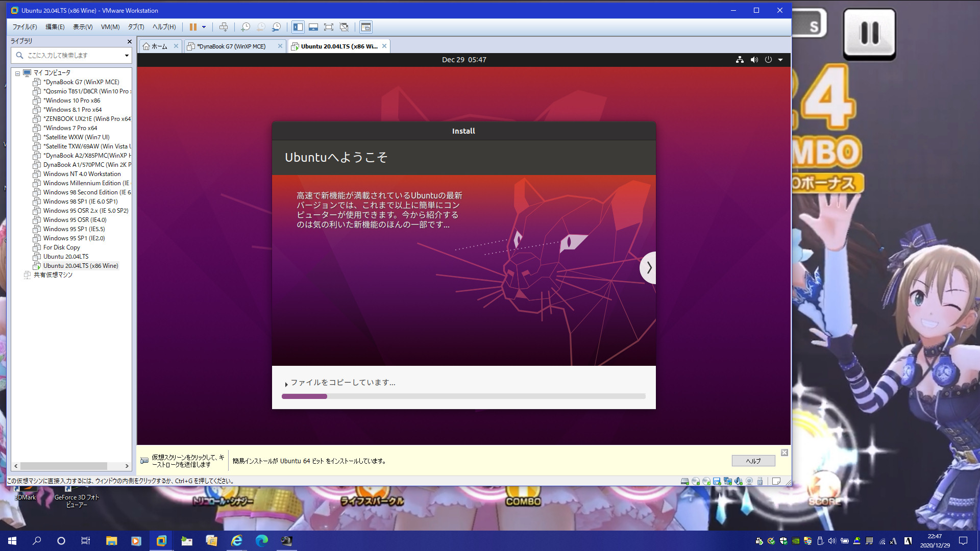Open the ファイル(F) menu
This screenshot has width=980, height=551.
pos(24,27)
